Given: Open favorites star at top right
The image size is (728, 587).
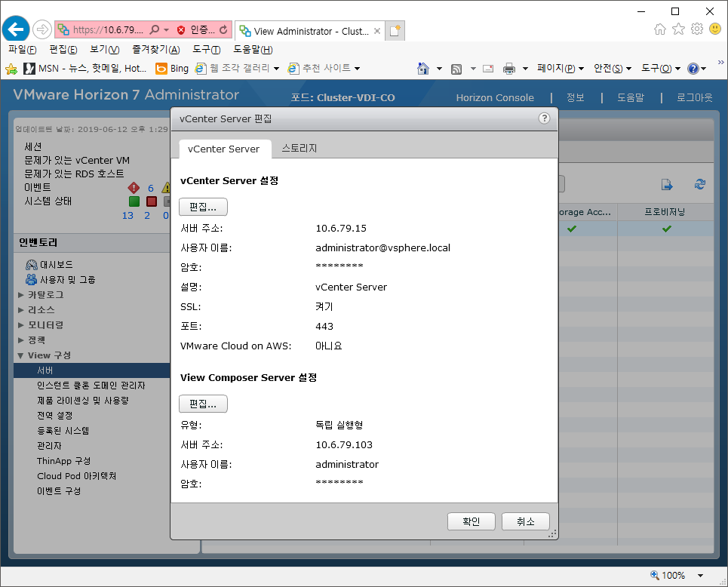Looking at the screenshot, I should (678, 29).
